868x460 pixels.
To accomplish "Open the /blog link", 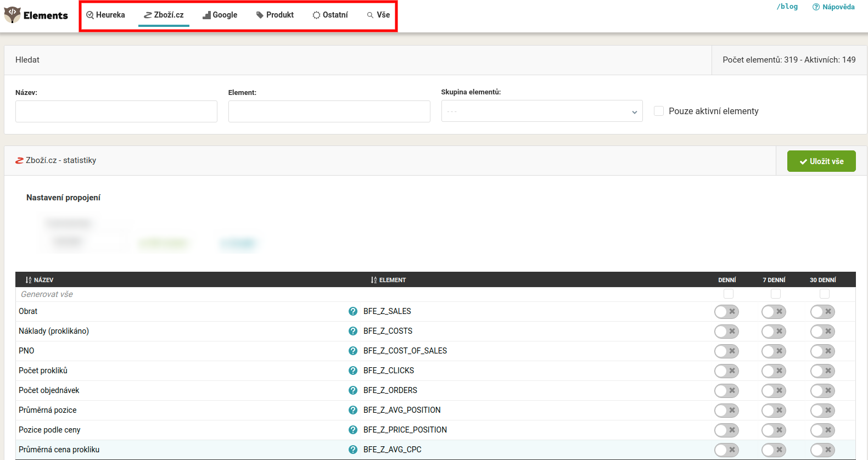I will pyautogui.click(x=787, y=7).
